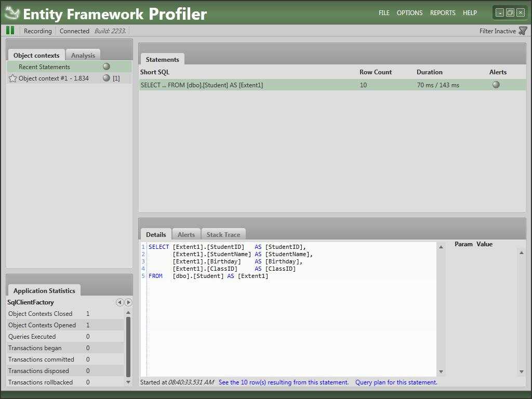Screen dimensions: 532x399
Task: Click the Transactions committed statistic row
Action: click(x=65, y=360)
